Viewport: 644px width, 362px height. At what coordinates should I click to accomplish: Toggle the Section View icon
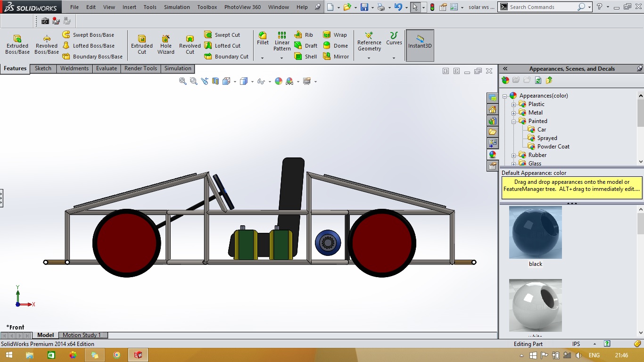(215, 81)
